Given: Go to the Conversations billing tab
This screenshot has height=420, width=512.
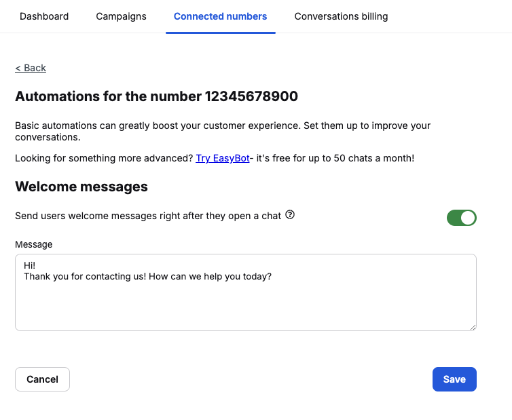Looking at the screenshot, I should (x=341, y=16).
